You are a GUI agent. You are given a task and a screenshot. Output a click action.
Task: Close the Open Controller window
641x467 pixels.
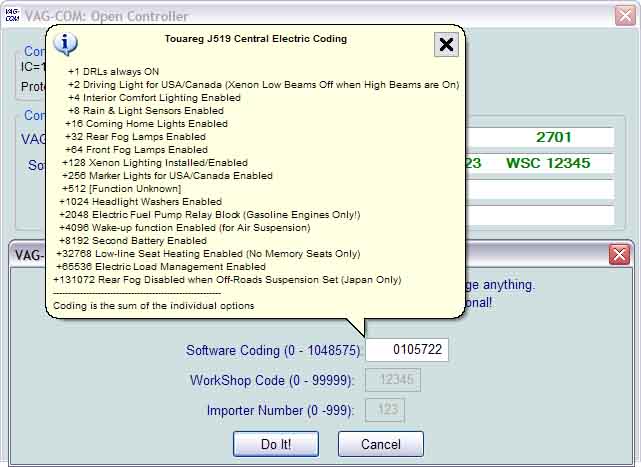pyautogui.click(x=625, y=16)
